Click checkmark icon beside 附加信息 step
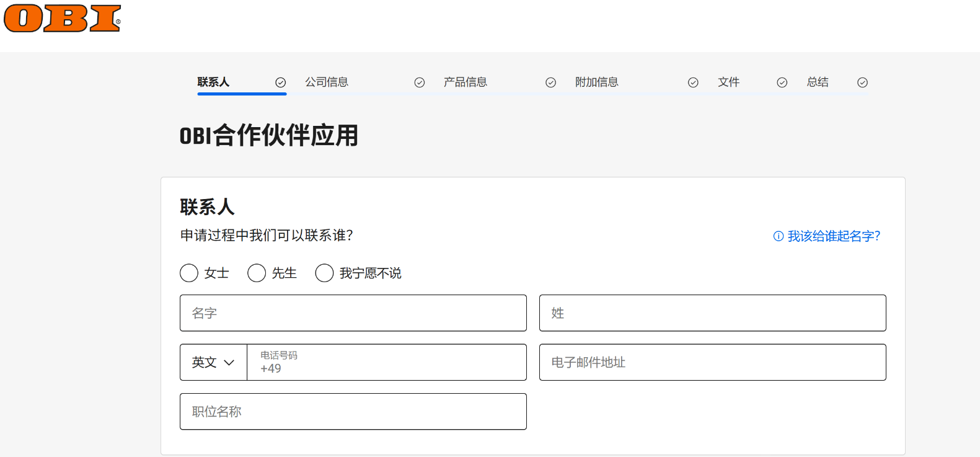980x457 pixels. pyautogui.click(x=693, y=82)
